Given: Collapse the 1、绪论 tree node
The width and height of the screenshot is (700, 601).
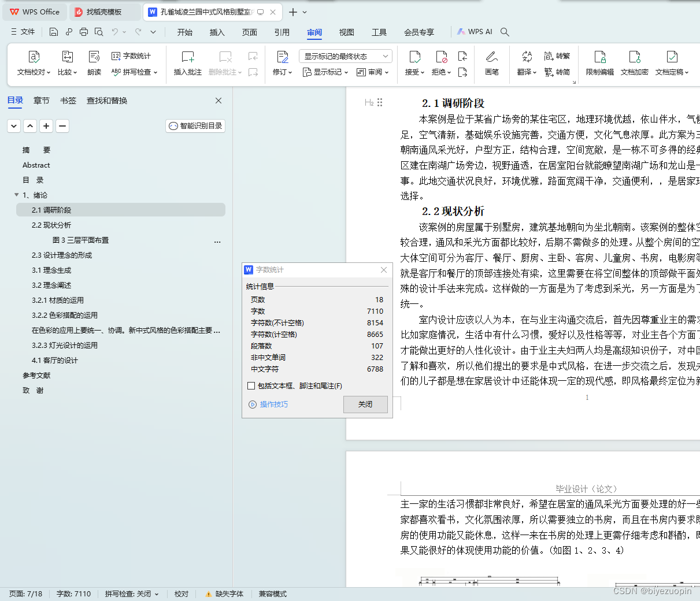Looking at the screenshot, I should pyautogui.click(x=17, y=195).
